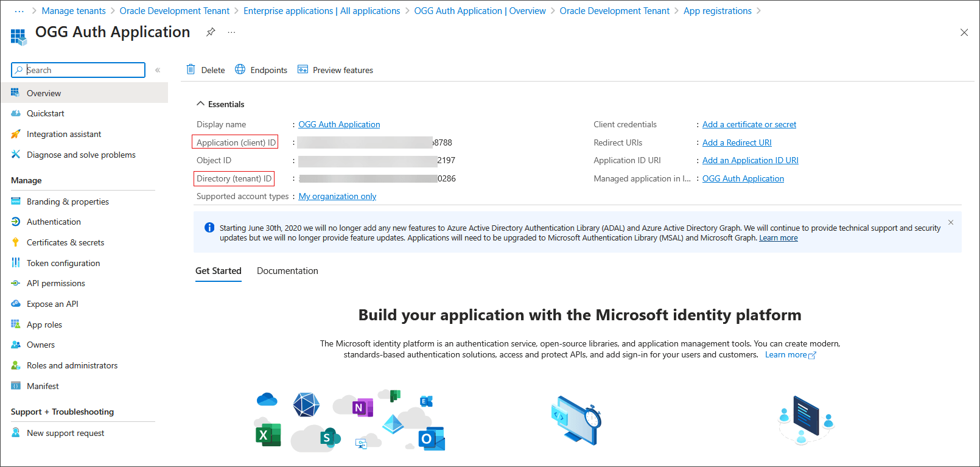
Task: Click the Add an Application ID URI link
Action: click(751, 160)
